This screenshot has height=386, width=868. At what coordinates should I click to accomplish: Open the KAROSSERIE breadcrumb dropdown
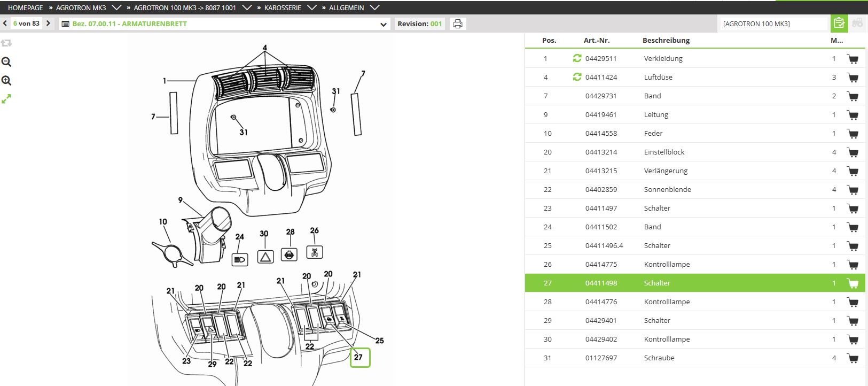tap(312, 7)
